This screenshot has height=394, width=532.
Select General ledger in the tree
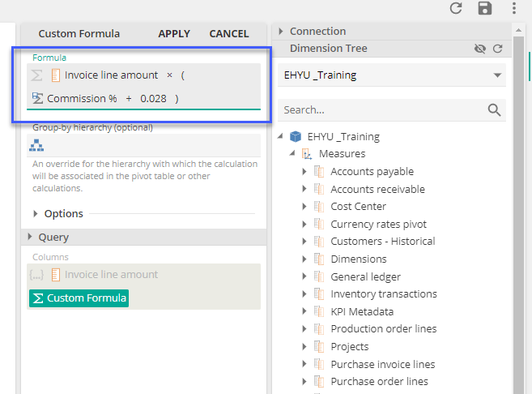coord(365,276)
